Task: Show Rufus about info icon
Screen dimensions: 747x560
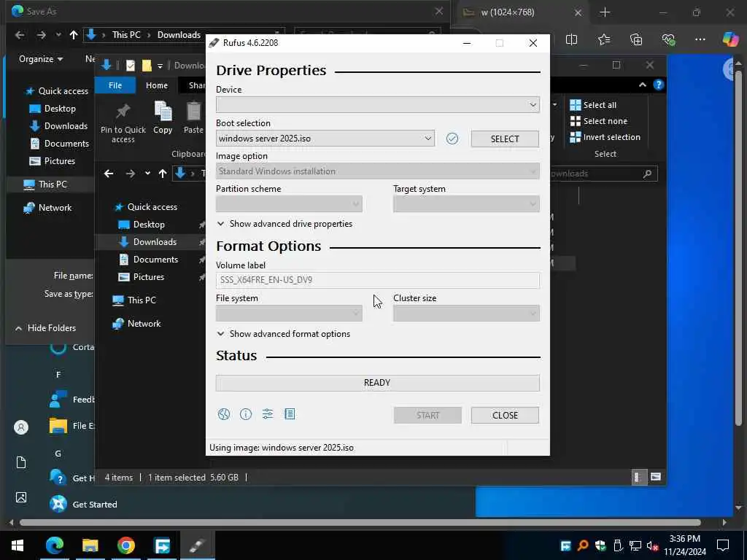Action: coord(245,414)
